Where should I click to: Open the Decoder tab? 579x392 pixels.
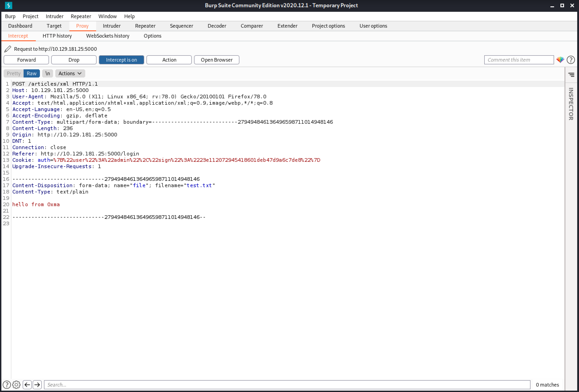point(217,26)
